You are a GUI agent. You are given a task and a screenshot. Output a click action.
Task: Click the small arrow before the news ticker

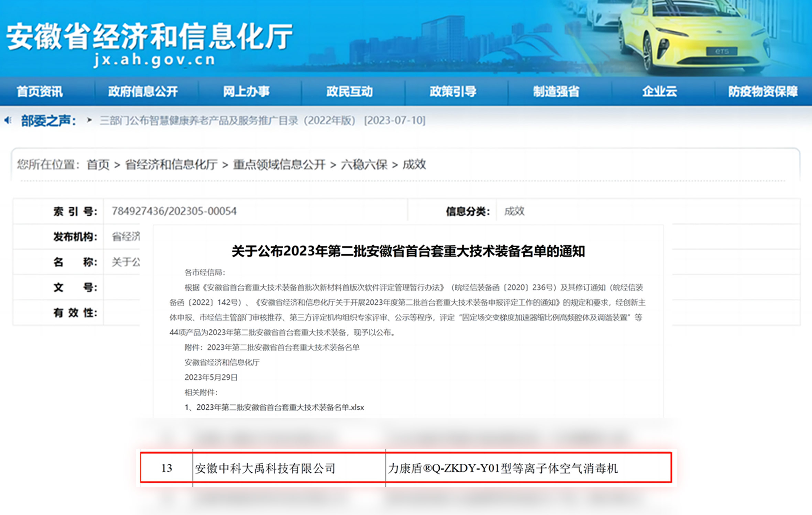pos(89,120)
